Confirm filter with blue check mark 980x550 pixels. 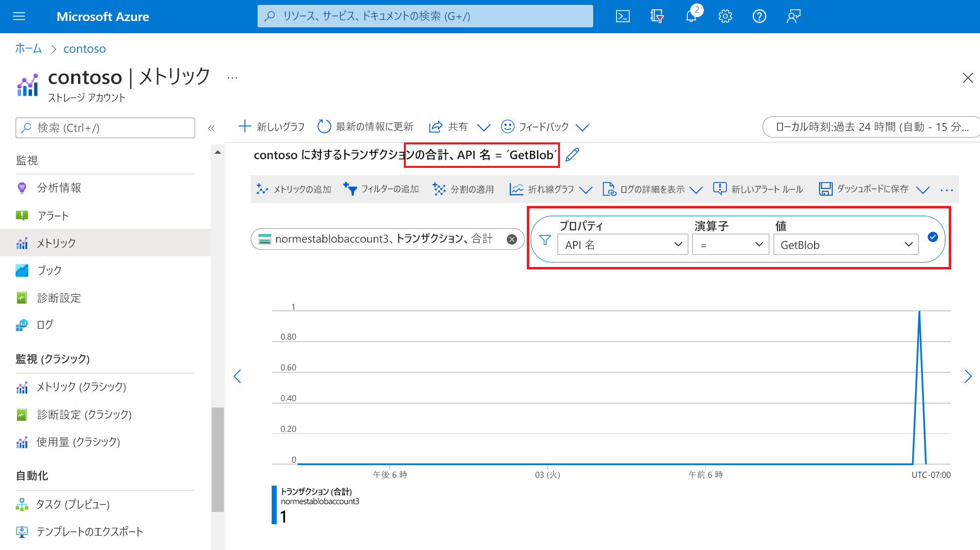(x=933, y=237)
